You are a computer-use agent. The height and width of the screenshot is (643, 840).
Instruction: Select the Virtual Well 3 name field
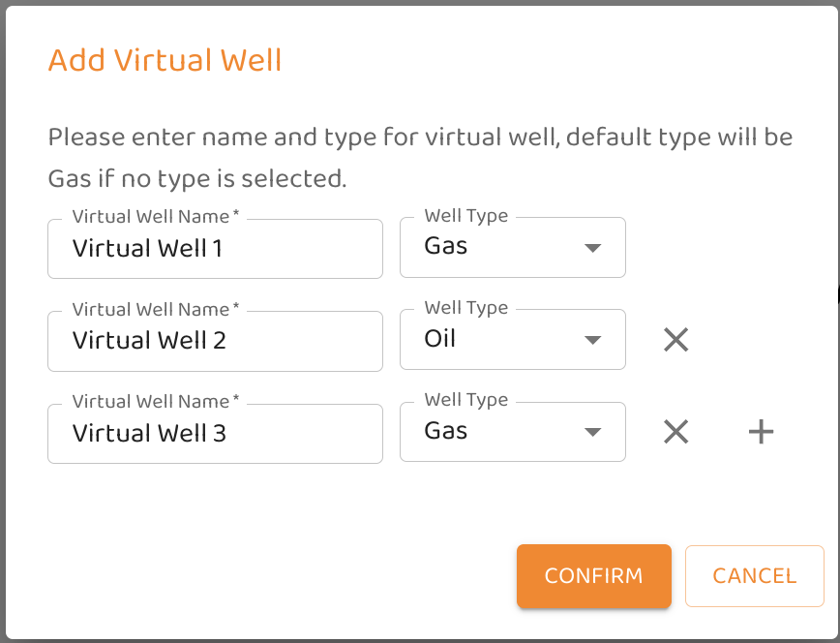[215, 433]
